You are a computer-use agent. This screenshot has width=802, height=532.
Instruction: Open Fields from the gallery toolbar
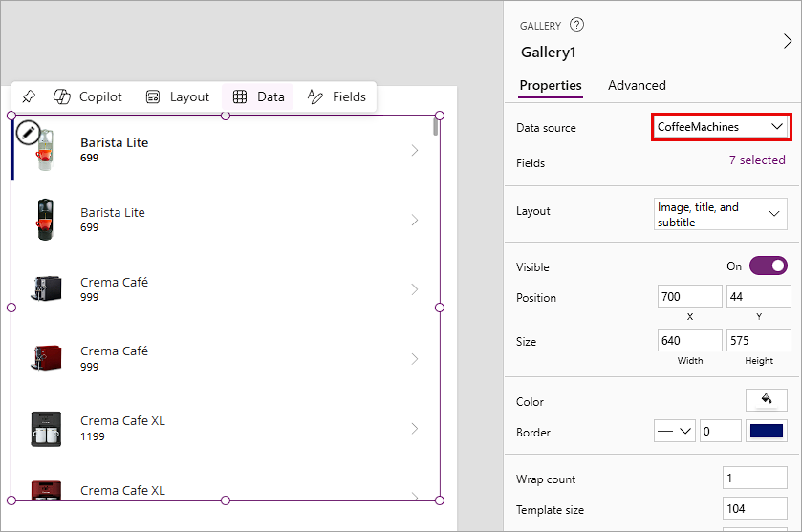[336, 96]
